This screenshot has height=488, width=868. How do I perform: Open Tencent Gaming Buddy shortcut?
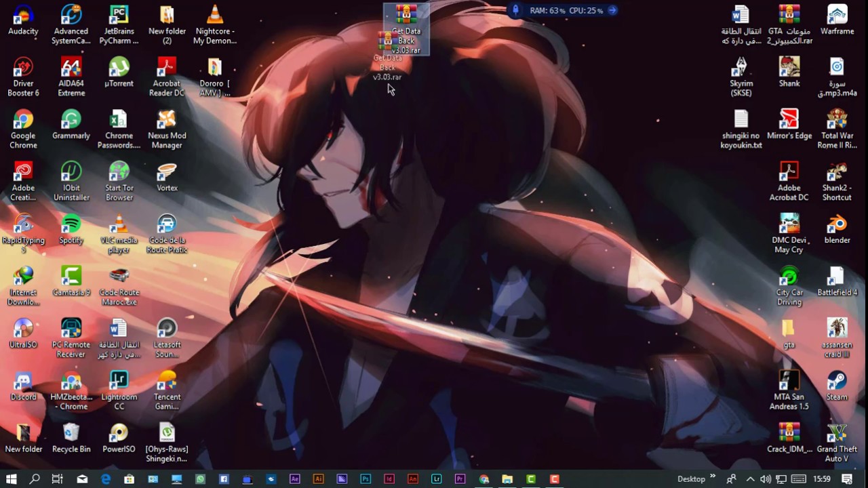pyautogui.click(x=167, y=390)
